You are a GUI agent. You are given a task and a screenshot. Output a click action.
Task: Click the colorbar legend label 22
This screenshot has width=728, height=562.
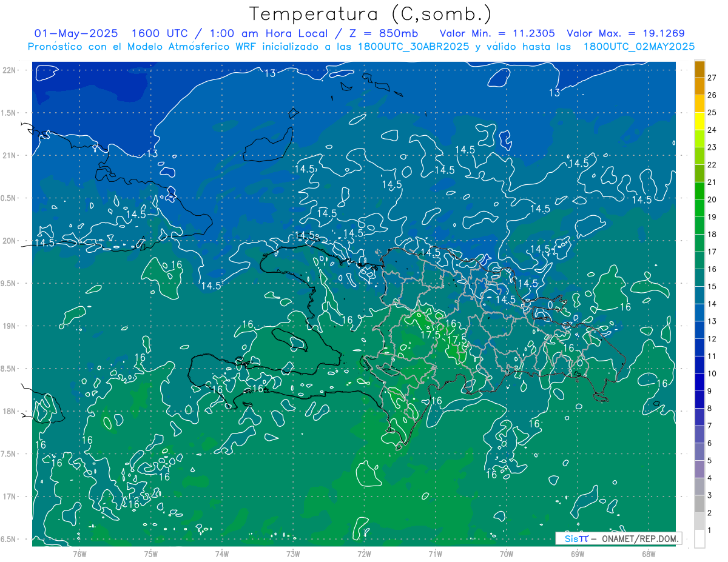[712, 164]
